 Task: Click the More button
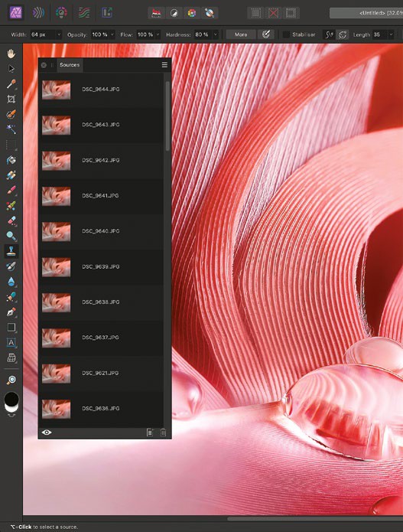(241, 34)
